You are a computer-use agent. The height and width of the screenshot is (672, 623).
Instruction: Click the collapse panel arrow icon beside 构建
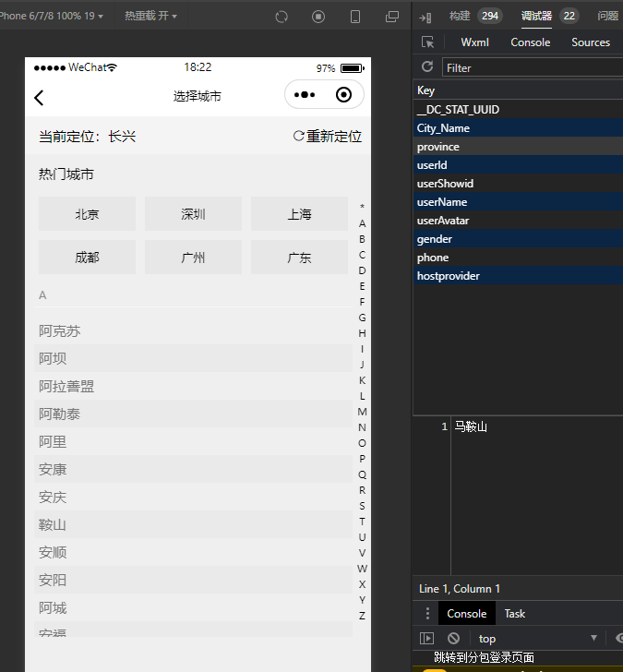click(425, 18)
